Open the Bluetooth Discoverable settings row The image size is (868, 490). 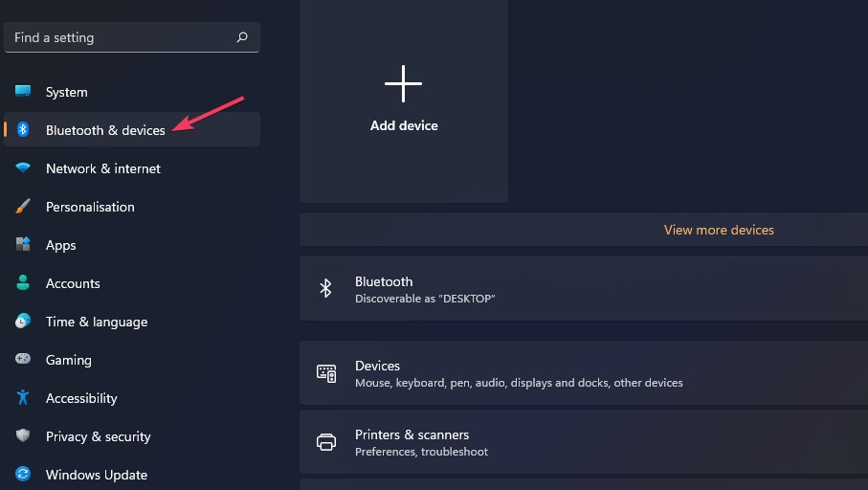click(584, 288)
